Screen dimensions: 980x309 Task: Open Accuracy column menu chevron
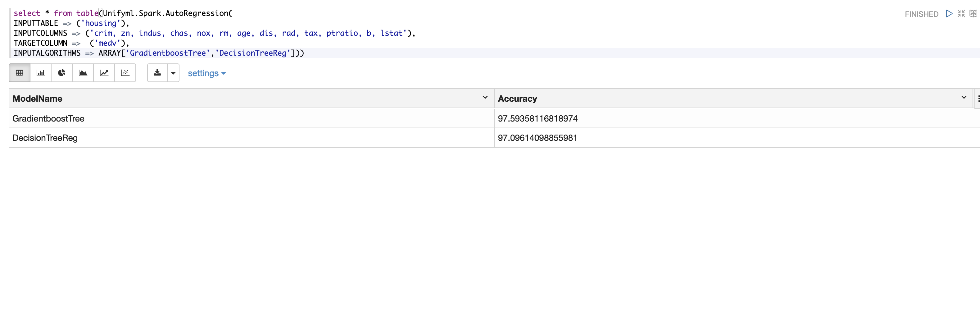(x=964, y=98)
